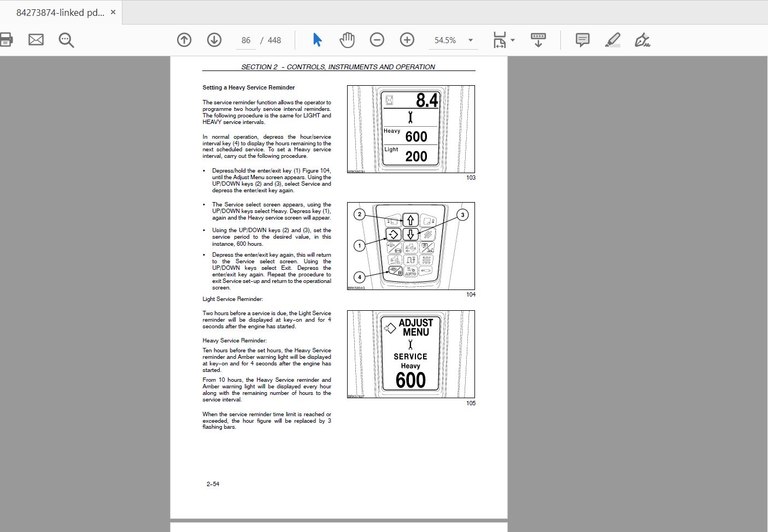Click figure 103 service hours display
This screenshot has height=532, width=768.
pos(411,129)
